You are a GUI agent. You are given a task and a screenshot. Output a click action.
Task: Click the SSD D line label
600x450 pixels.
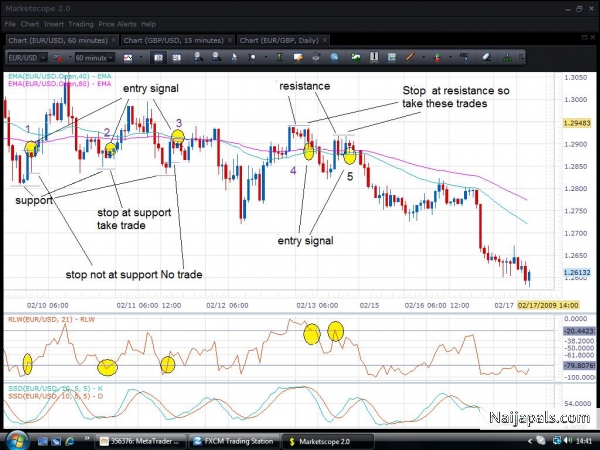click(x=55, y=396)
